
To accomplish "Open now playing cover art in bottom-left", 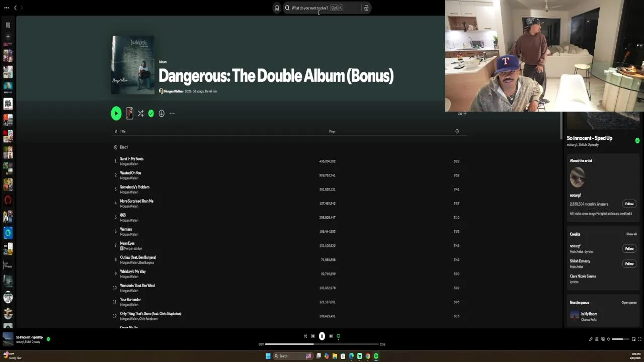I will pyautogui.click(x=8, y=339).
